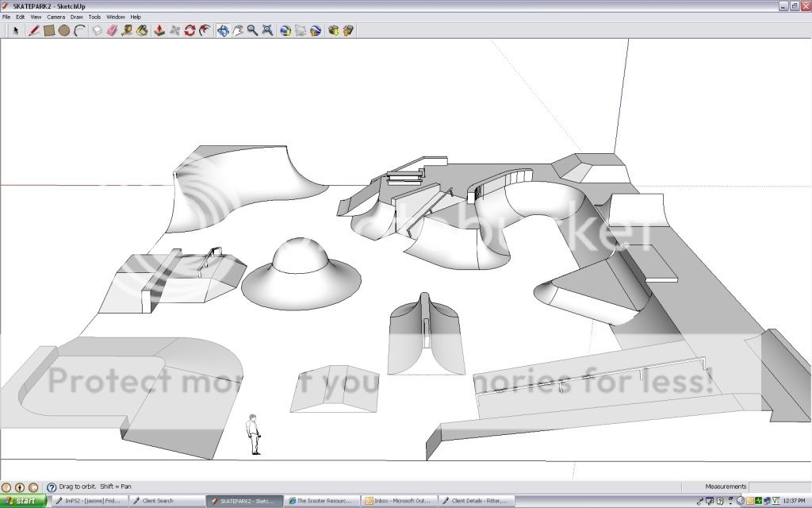
Task: Activate the Paint Bucket tool
Action: coord(142,31)
